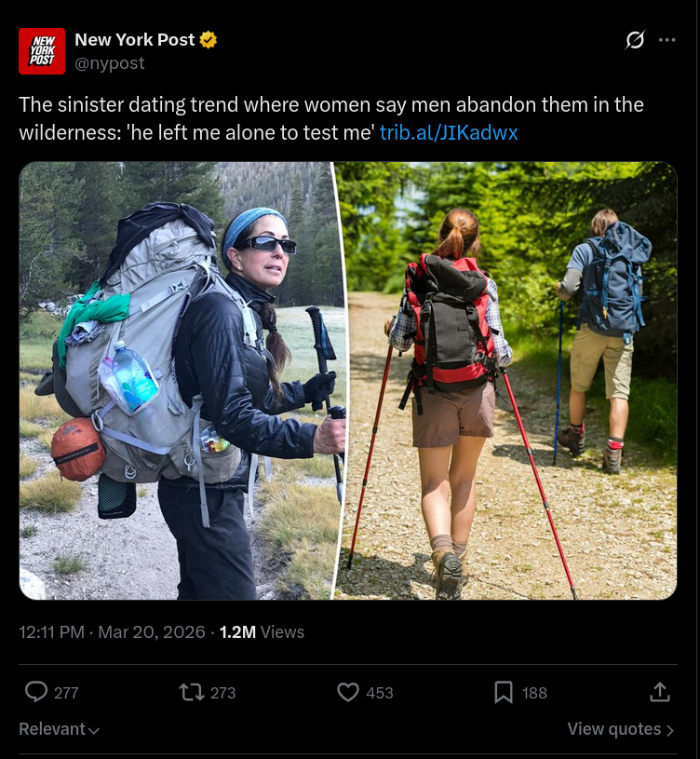Open left photo of woman with gray backpack
The width and height of the screenshot is (700, 759).
click(179, 381)
